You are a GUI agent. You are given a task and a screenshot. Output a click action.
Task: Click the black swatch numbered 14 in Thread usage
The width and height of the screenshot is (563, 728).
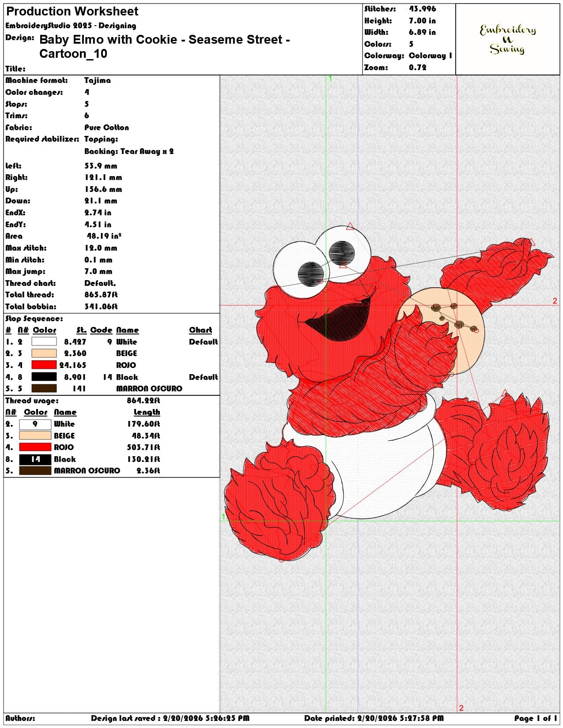(35, 459)
